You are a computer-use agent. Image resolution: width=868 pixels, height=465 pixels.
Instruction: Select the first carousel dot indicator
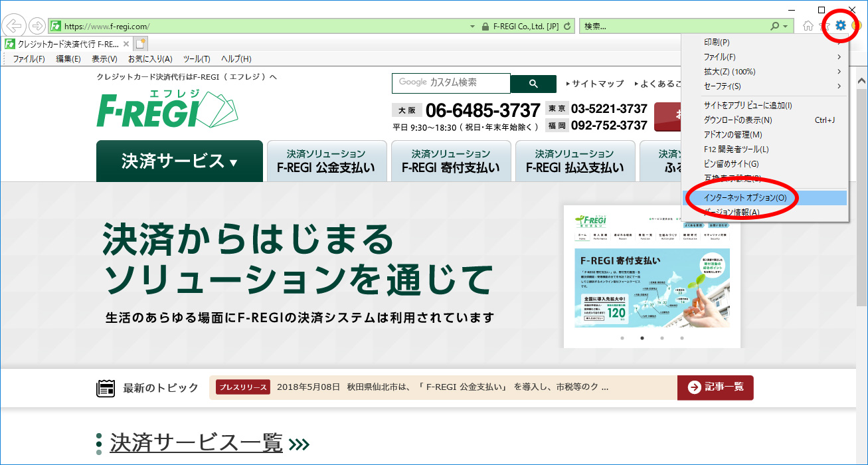pos(622,338)
